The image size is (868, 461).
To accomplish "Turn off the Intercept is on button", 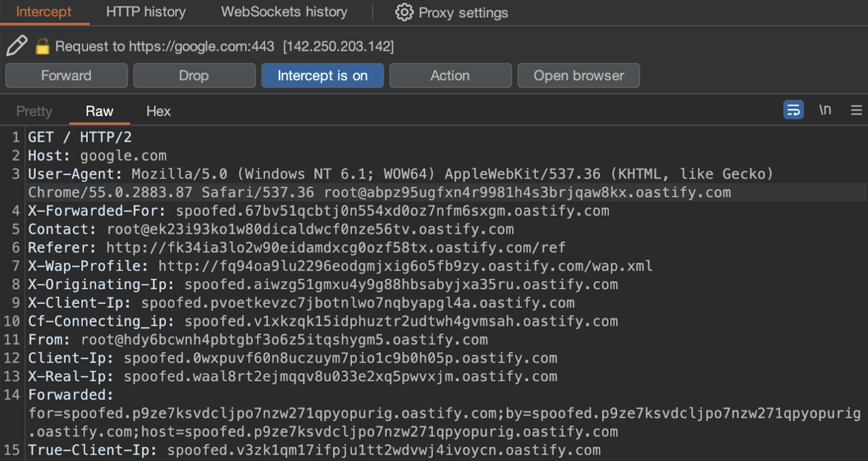I will 323,75.
